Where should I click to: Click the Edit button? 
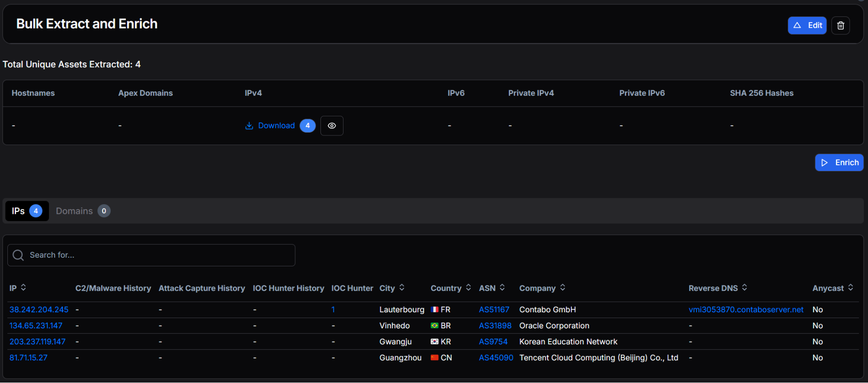point(807,26)
